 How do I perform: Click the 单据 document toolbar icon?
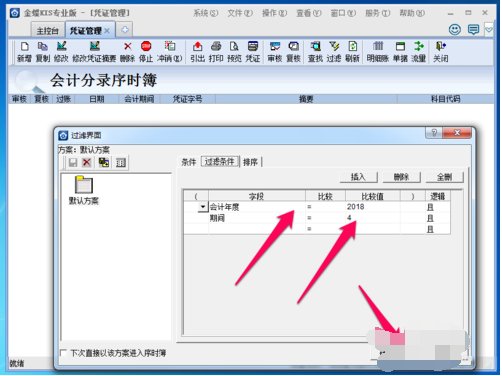400,52
